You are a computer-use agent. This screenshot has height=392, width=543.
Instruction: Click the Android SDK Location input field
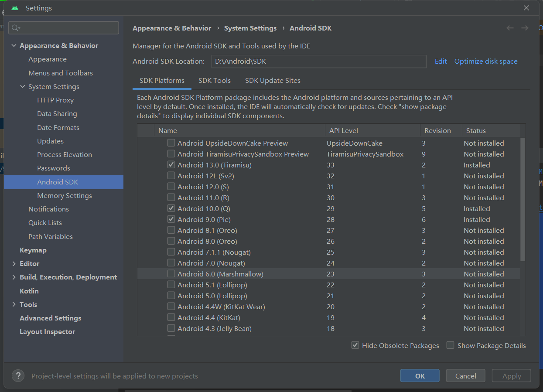[319, 61]
